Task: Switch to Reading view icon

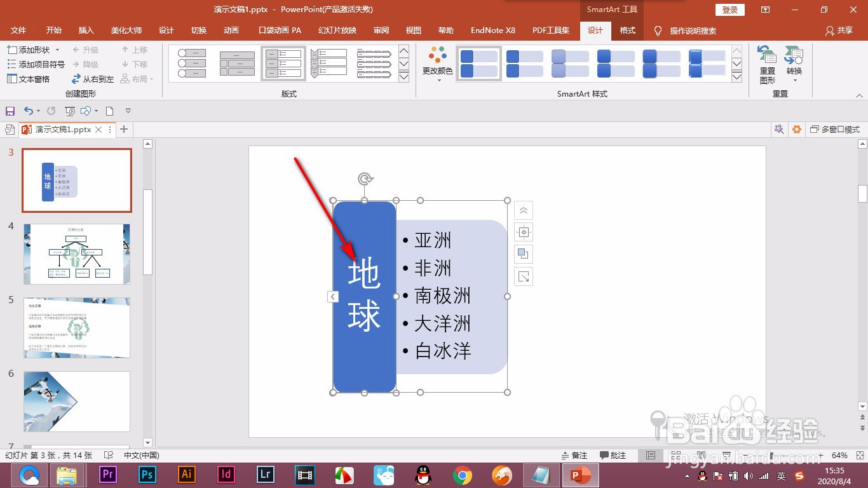Action: [700, 456]
